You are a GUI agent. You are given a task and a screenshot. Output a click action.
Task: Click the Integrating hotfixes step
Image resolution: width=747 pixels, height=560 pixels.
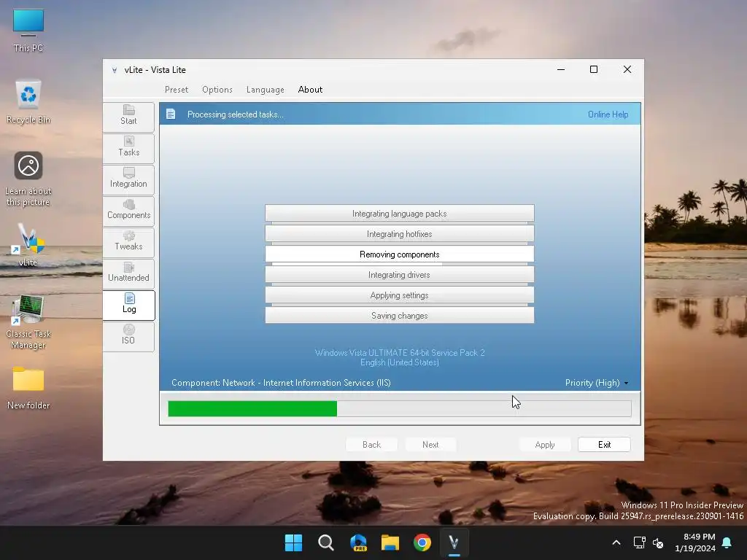(x=399, y=234)
